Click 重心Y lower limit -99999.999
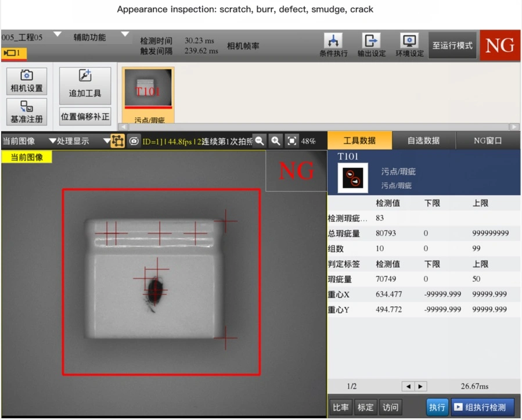 442,310
